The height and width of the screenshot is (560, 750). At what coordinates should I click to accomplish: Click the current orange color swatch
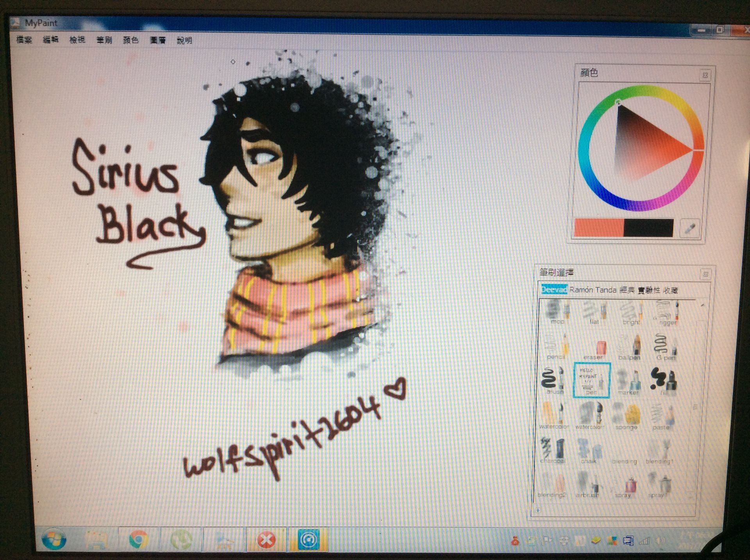(x=598, y=227)
